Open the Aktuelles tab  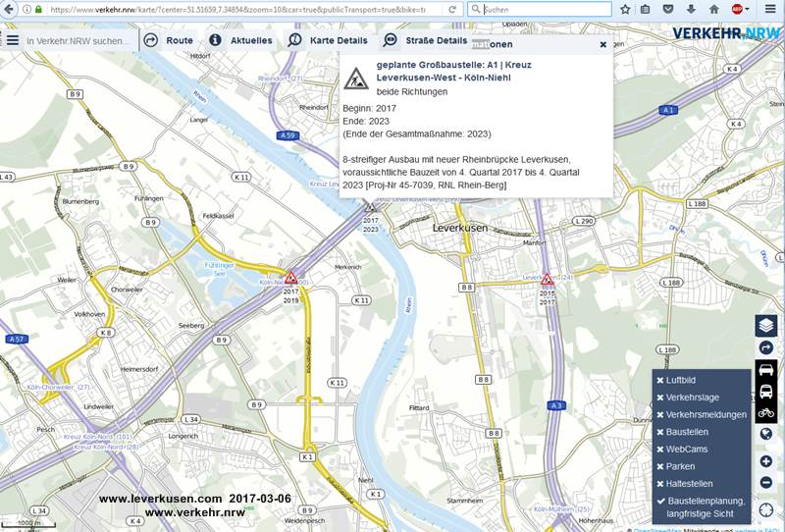click(x=240, y=40)
